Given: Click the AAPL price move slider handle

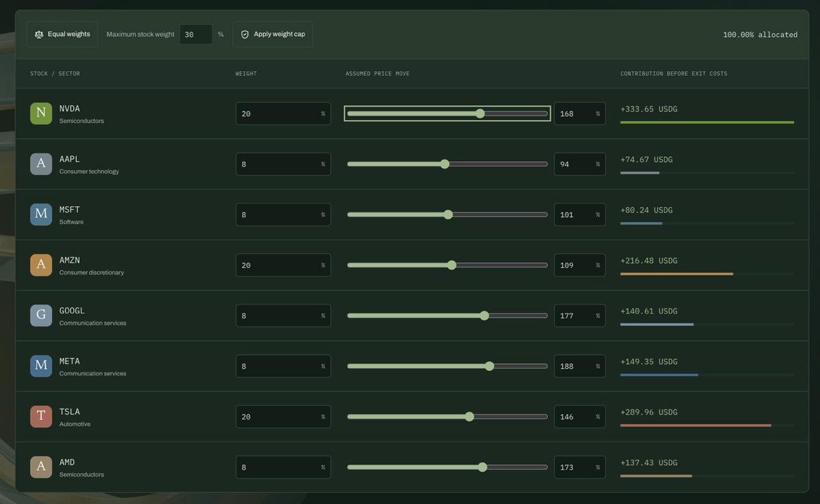Looking at the screenshot, I should [445, 164].
